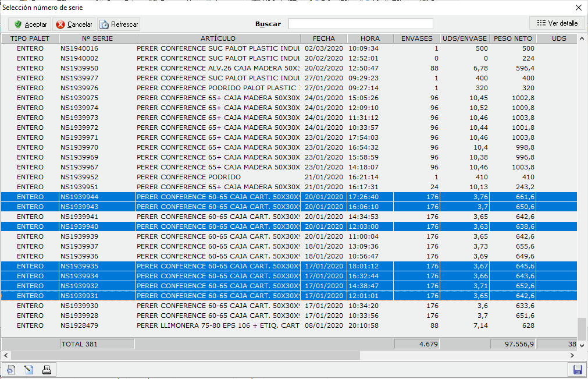Select serial number NS1939937
The height and width of the screenshot is (379, 588).
coord(79,246)
